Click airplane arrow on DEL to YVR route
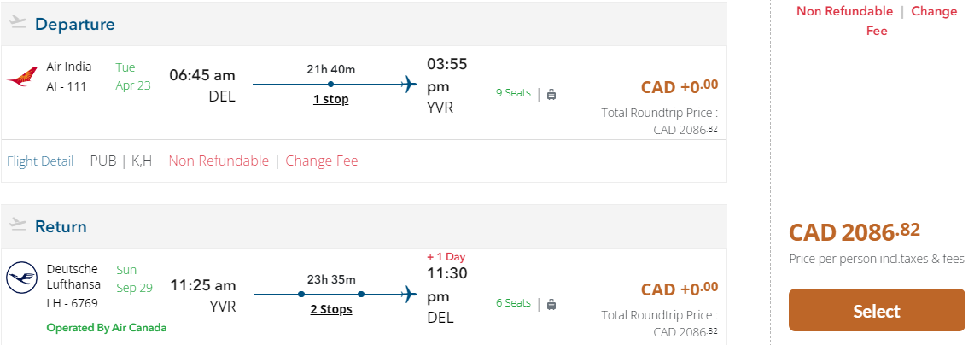The width and height of the screenshot is (980, 345). [408, 84]
